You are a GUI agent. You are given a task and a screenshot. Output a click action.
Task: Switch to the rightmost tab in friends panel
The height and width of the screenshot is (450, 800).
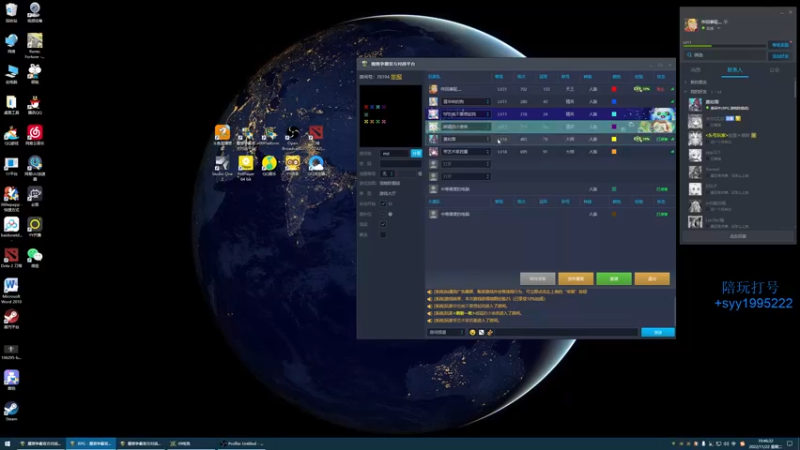pos(774,70)
